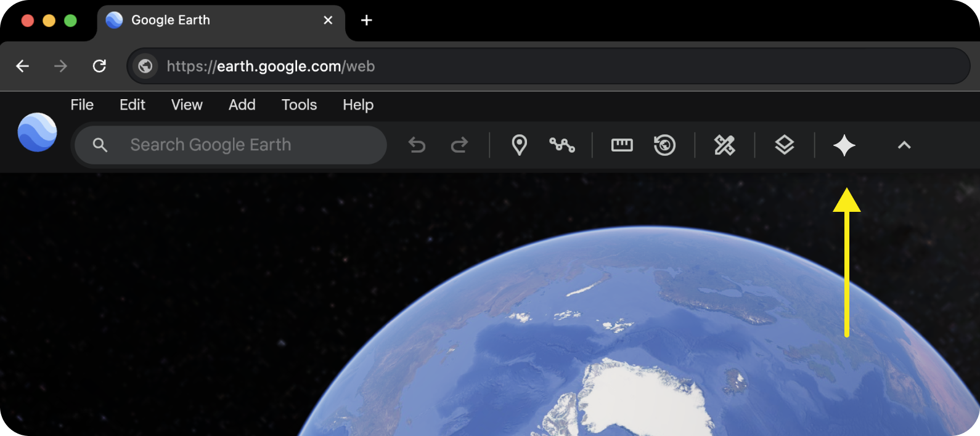Click the Google Earth logo icon
This screenshot has width=980, height=436.
(x=37, y=132)
